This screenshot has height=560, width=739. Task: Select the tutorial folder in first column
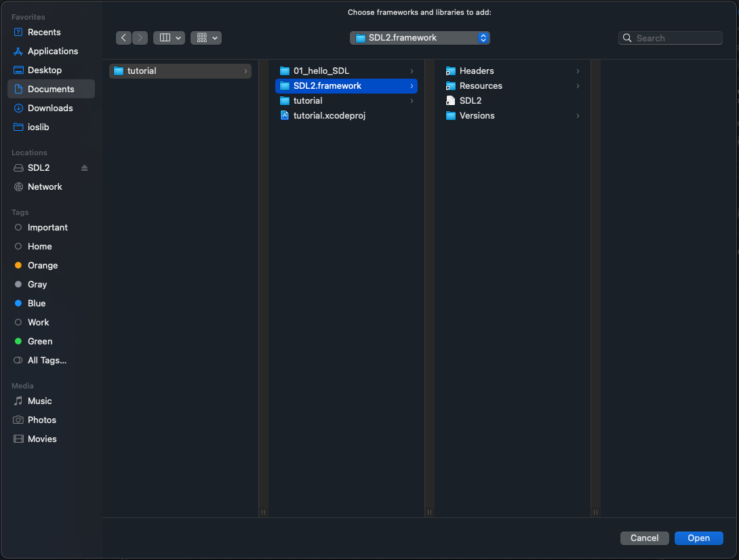pyautogui.click(x=180, y=71)
